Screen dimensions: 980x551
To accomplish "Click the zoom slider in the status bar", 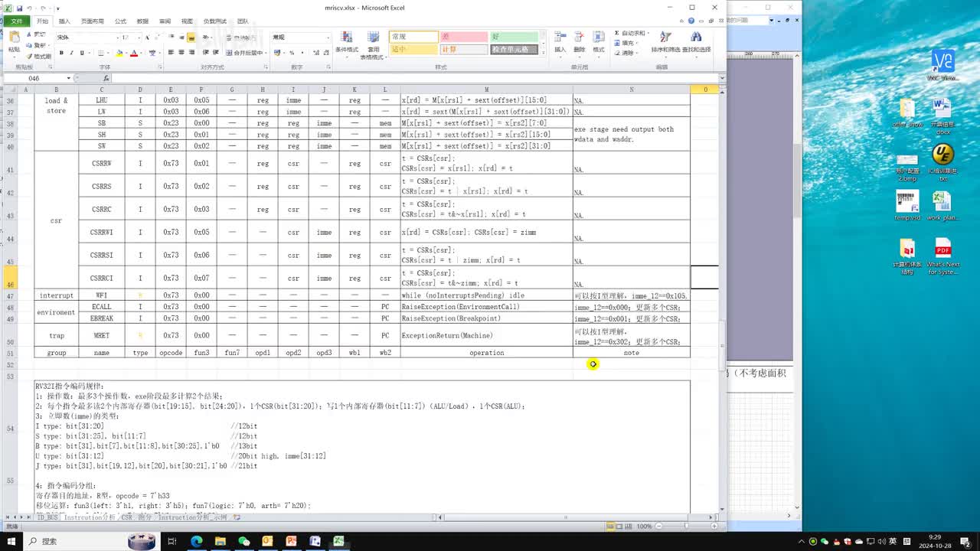I will point(686,527).
